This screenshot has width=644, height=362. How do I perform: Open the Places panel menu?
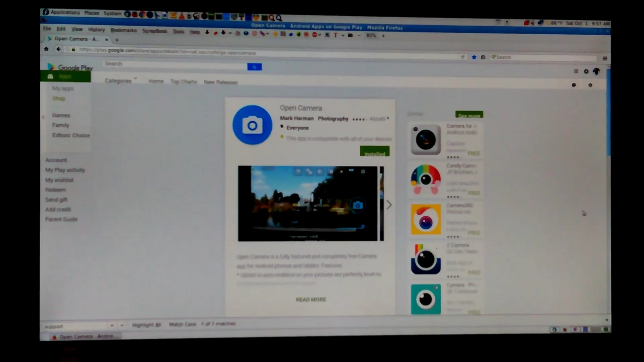click(92, 13)
